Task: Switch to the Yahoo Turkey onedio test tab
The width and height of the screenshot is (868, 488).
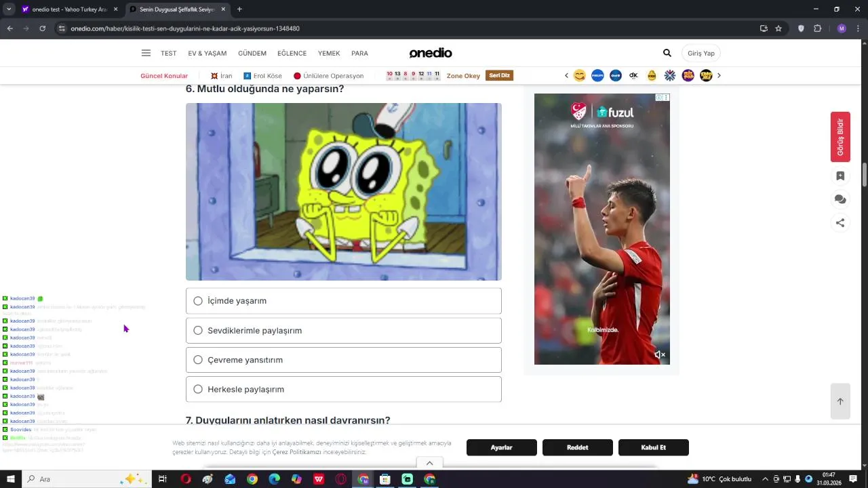Action: pos(69,9)
